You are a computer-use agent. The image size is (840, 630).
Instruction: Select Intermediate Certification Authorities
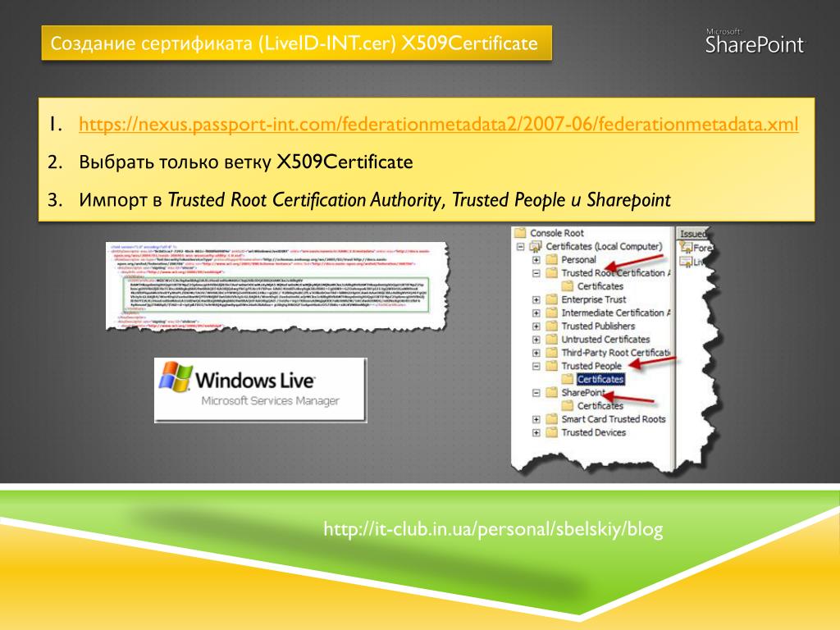click(x=615, y=313)
